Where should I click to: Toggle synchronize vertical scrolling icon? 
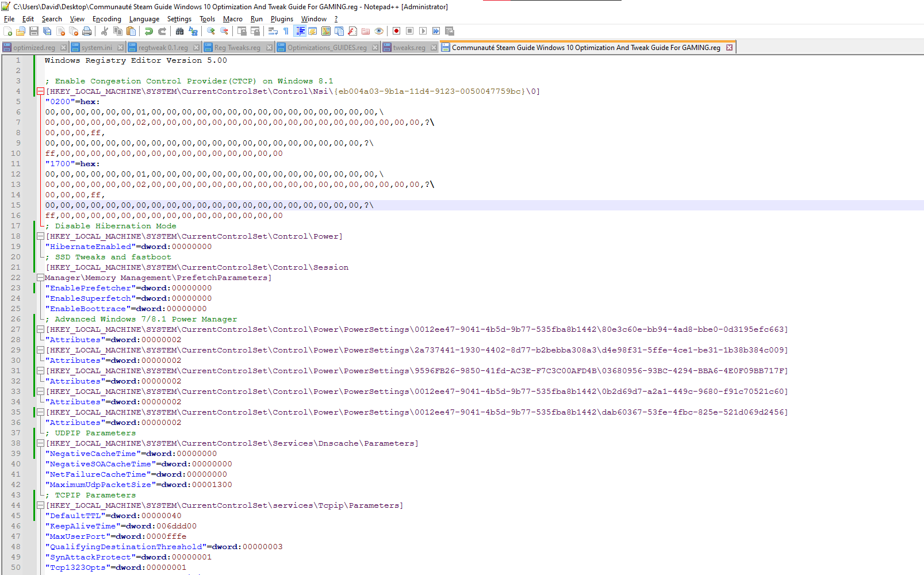242,31
